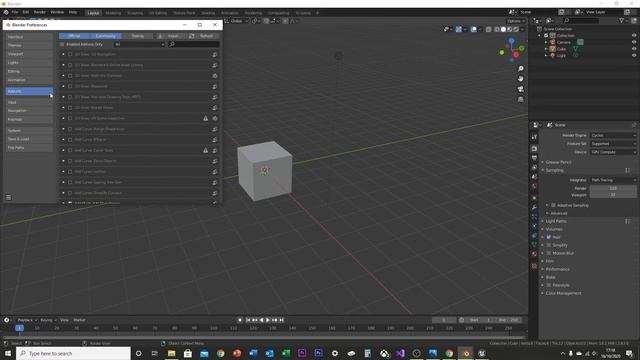The width and height of the screenshot is (640, 360).
Task: Open the Render properties tab icon
Action: (x=534, y=149)
